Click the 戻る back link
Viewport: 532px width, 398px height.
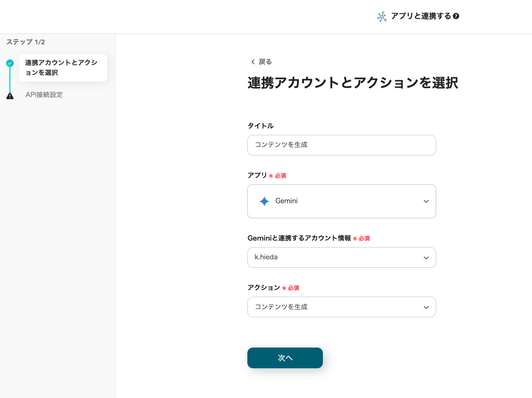[x=265, y=62]
